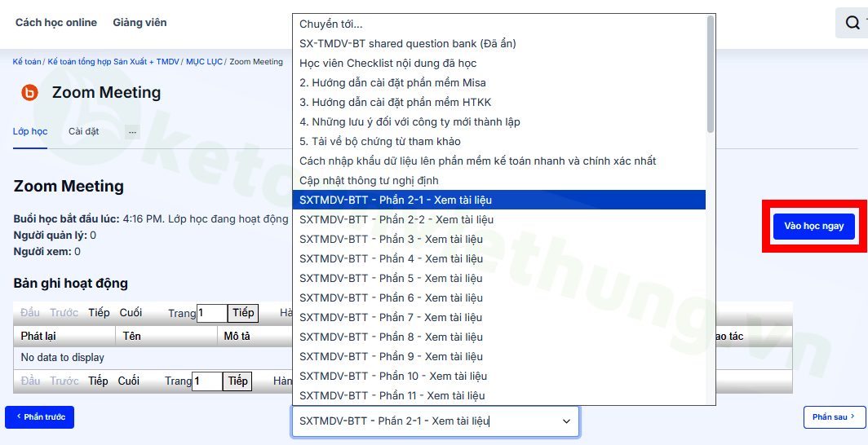
Task: Open the three-dots more tab menu
Action: pyautogui.click(x=132, y=132)
